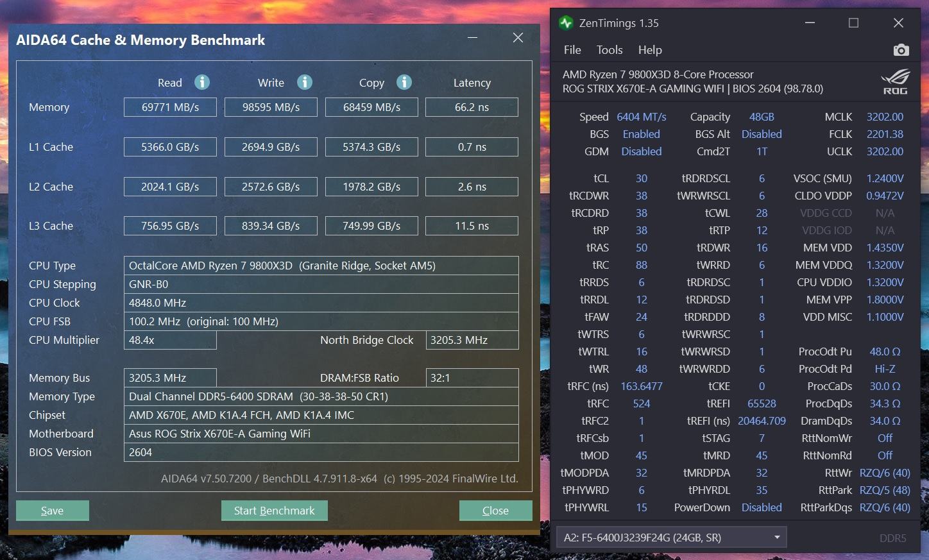929x560 pixels.
Task: Click tRAS value 50
Action: coord(642,248)
